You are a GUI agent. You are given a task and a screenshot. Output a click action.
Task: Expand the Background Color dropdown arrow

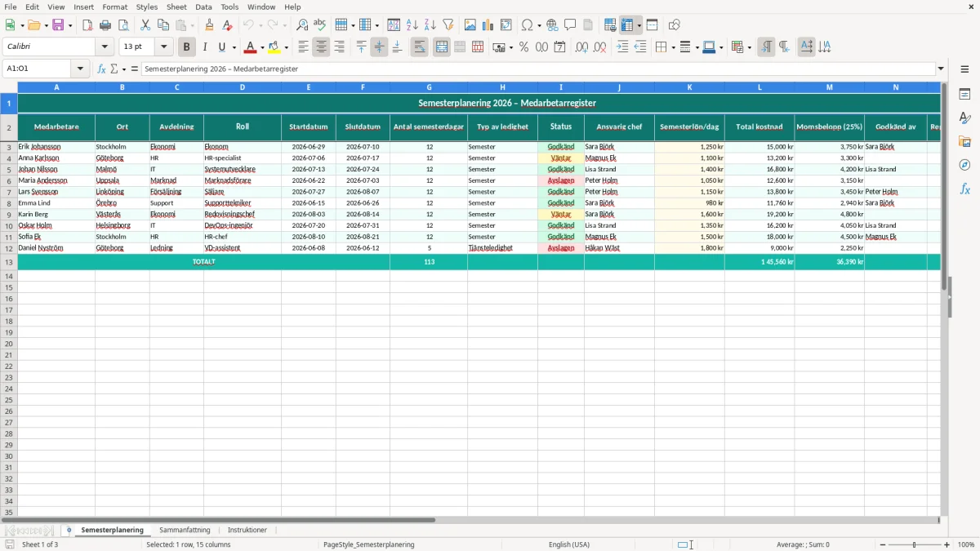[287, 47]
